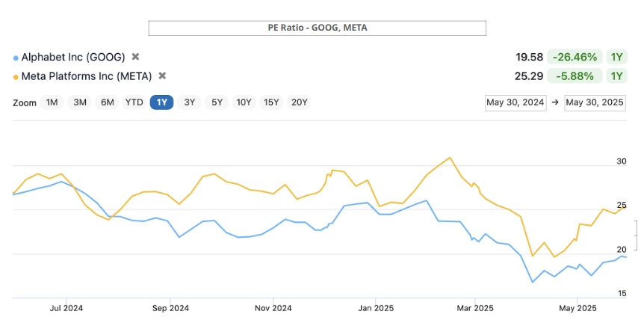Remove Alphabet Inc (GOOG) series with its X icon
Screen dimensions: 644x329
coord(135,57)
